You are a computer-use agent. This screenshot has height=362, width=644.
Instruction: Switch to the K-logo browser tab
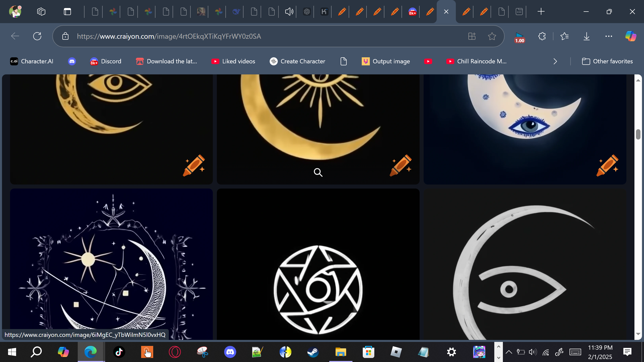tap(324, 12)
